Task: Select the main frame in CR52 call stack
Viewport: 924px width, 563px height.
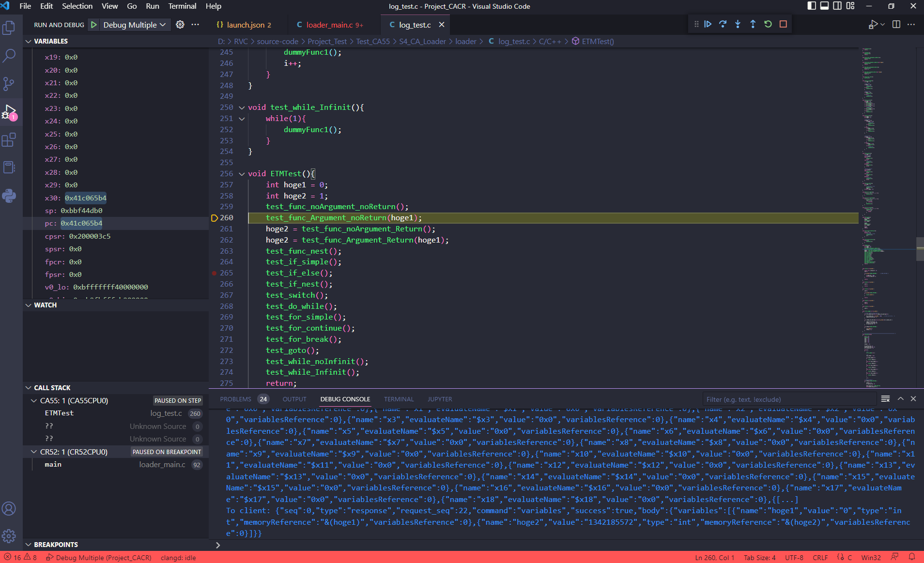Action: 53,464
